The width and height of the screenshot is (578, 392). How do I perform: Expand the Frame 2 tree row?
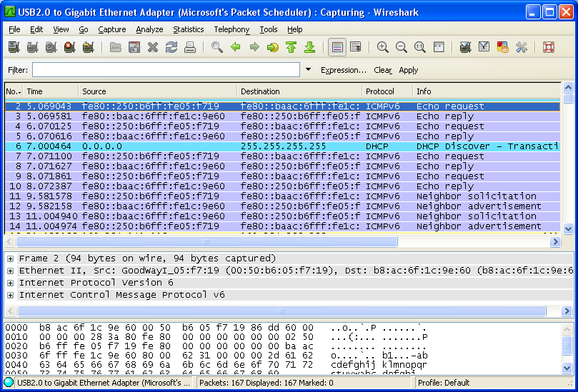click(x=10, y=258)
